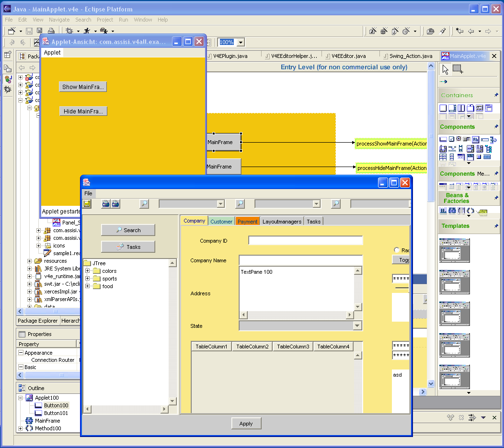Pick the marquee selection tool
Screen dimensions: 504x448
pyautogui.click(x=458, y=69)
